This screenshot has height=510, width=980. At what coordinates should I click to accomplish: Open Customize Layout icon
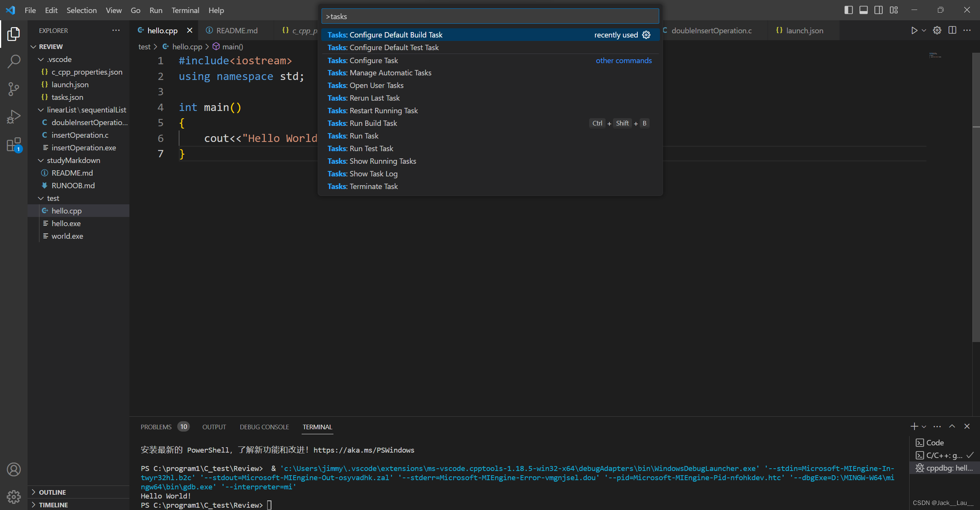[894, 10]
